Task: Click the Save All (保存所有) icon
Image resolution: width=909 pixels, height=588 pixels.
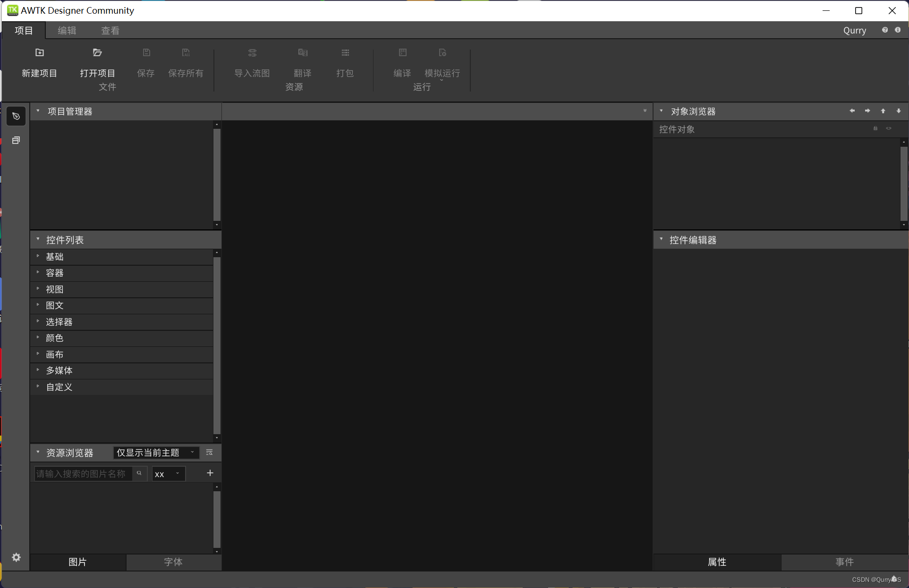Action: tap(186, 52)
